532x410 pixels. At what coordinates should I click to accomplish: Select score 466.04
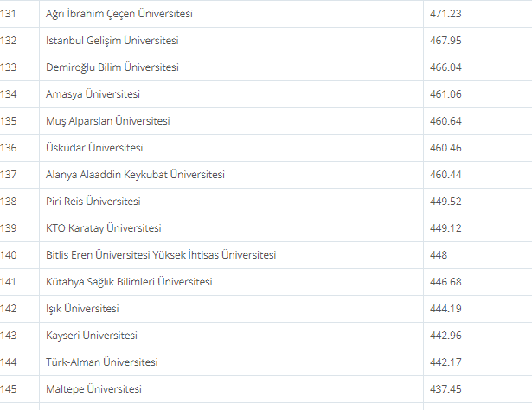445,67
